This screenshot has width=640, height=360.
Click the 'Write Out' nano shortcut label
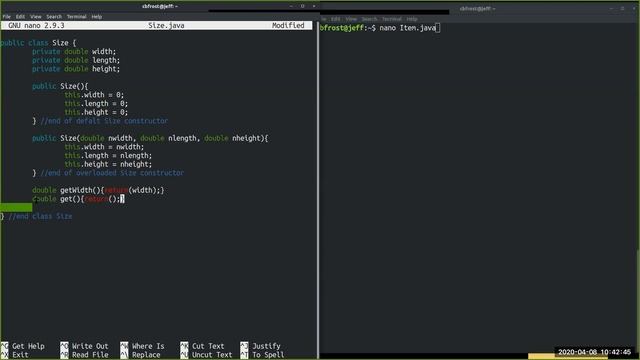point(90,346)
